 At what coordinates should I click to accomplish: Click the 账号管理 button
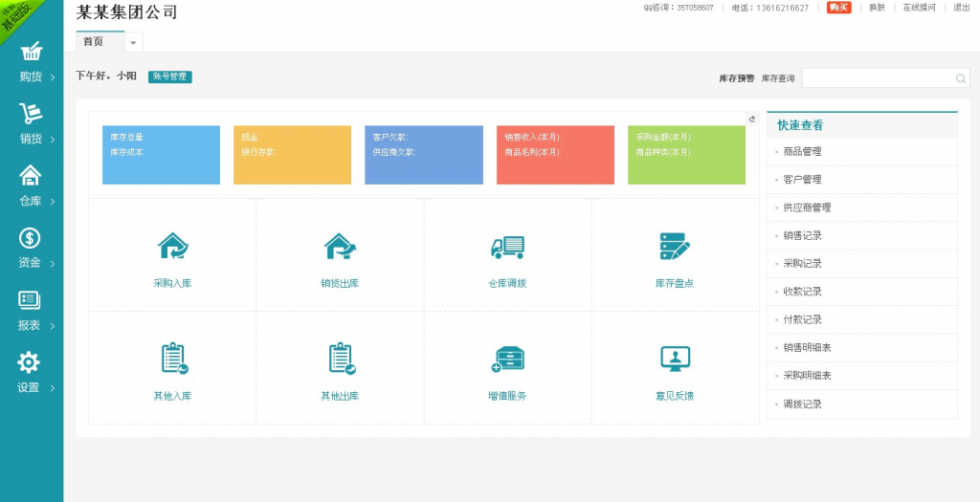pos(170,76)
